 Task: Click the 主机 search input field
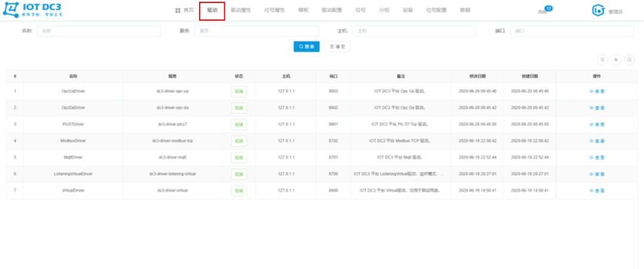point(414,31)
